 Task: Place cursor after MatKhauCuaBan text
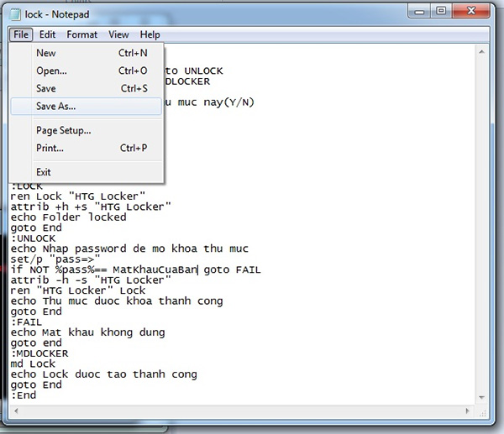pyautogui.click(x=197, y=269)
